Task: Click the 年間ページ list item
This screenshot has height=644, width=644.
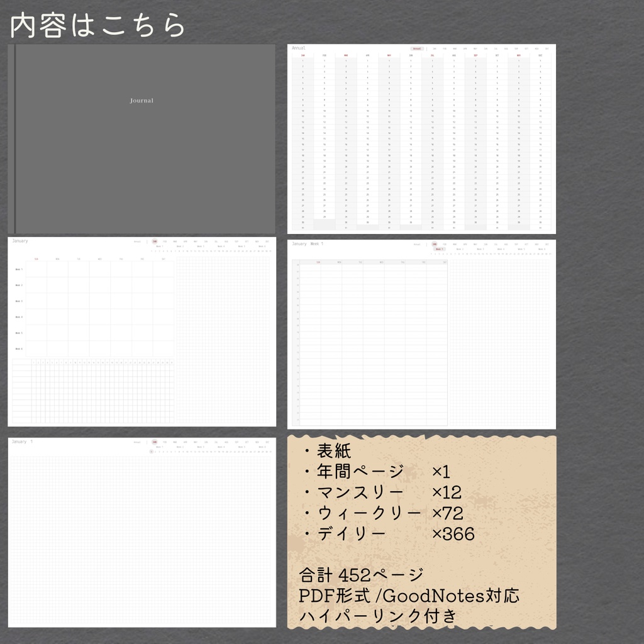Action: pyautogui.click(x=360, y=472)
